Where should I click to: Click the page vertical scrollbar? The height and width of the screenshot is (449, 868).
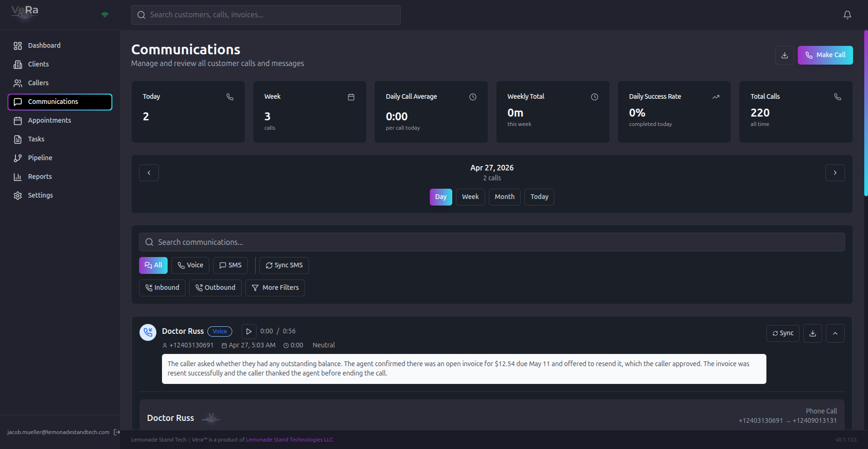click(866, 112)
